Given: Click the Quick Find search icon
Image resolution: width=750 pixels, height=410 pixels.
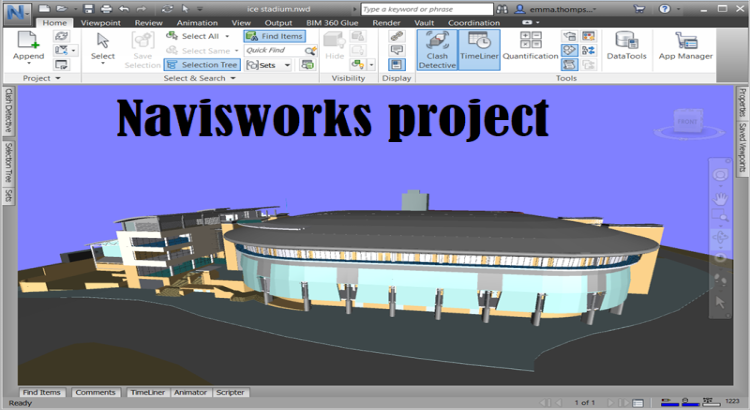Looking at the screenshot, I should coord(310,50).
